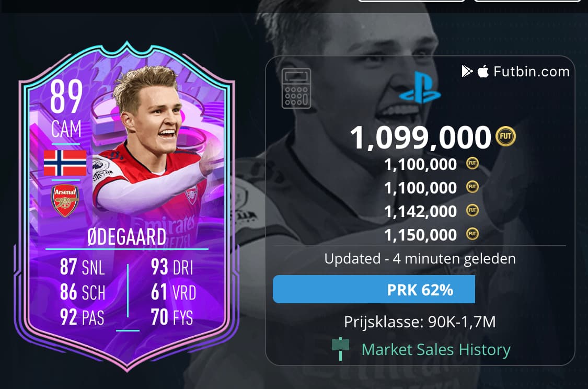
Task: Click the 1,142,000 price listing
Action: [x=420, y=211]
